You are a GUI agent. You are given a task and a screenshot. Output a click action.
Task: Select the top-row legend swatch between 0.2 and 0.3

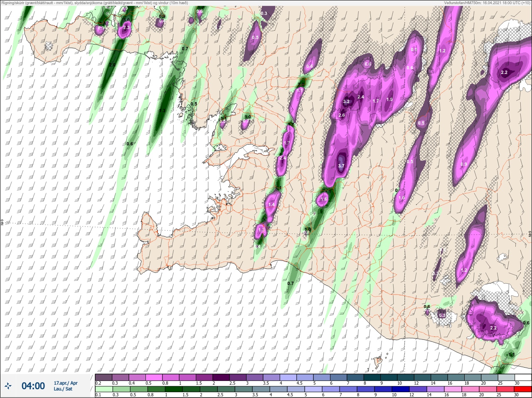103,377
